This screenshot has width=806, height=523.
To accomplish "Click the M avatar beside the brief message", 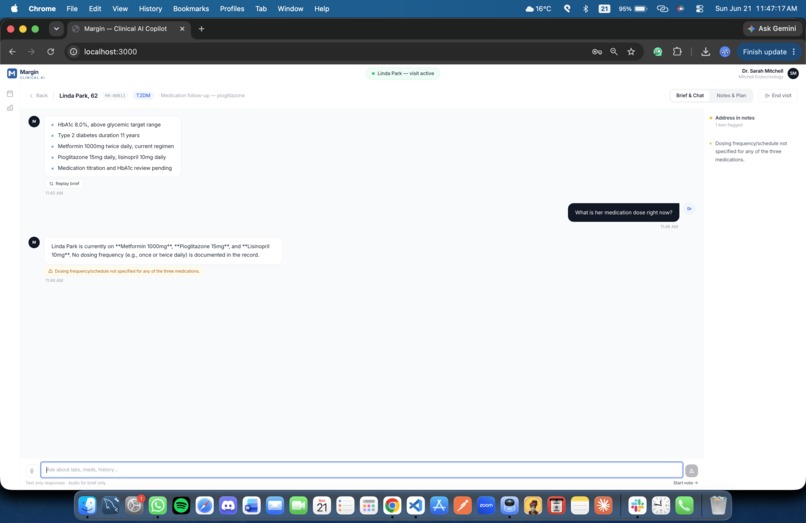I will [34, 121].
